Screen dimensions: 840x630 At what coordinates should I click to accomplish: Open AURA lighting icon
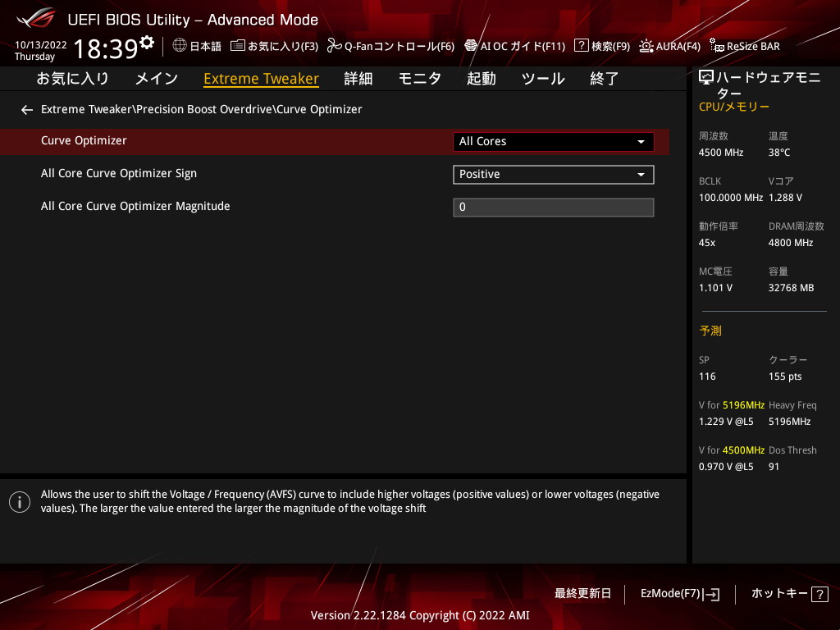click(646, 46)
